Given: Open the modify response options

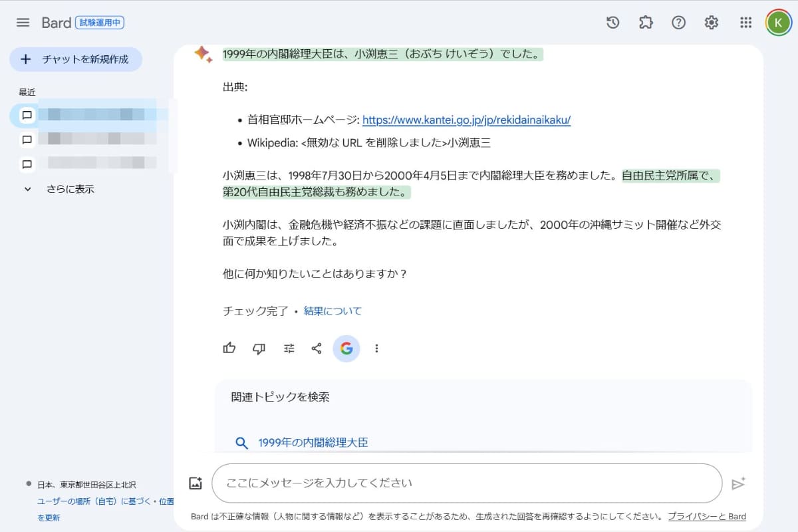Looking at the screenshot, I should coord(288,348).
